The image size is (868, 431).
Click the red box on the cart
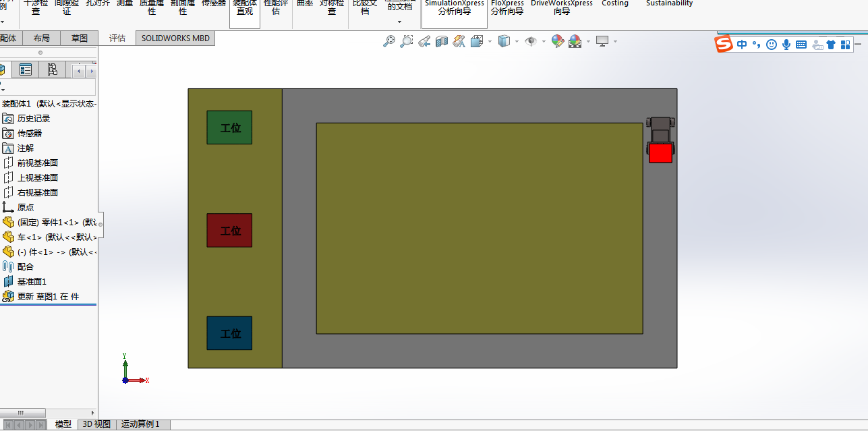[660, 153]
